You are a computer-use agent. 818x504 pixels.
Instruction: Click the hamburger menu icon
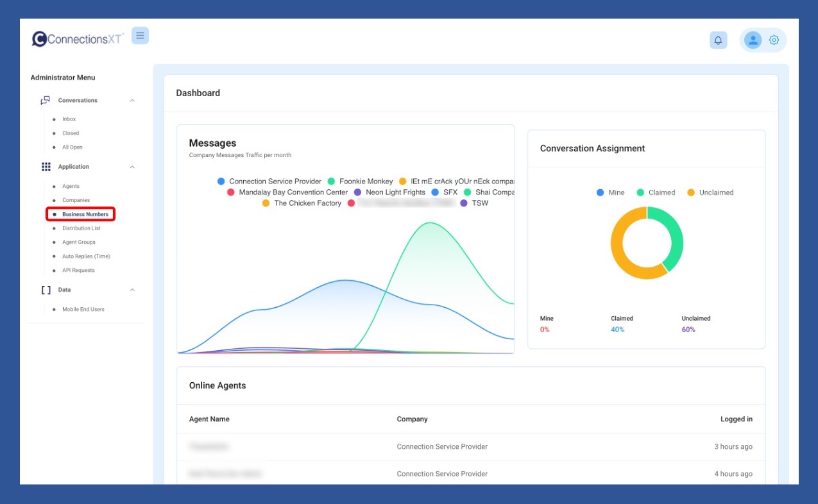[140, 36]
